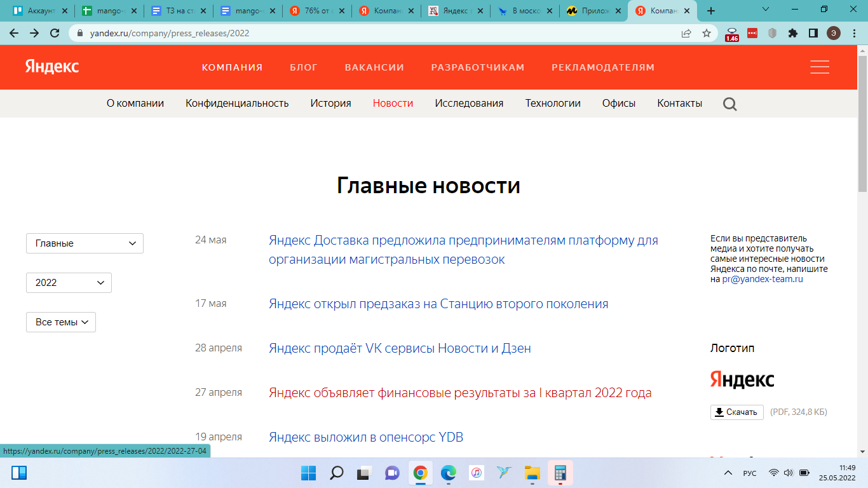The height and width of the screenshot is (488, 868).
Task: Switch to the 76% от Yandex tab
Action: click(x=316, y=11)
